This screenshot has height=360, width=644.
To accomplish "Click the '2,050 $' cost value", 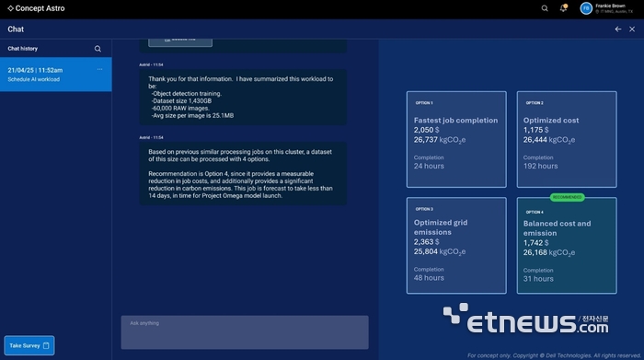I will pyautogui.click(x=426, y=130).
